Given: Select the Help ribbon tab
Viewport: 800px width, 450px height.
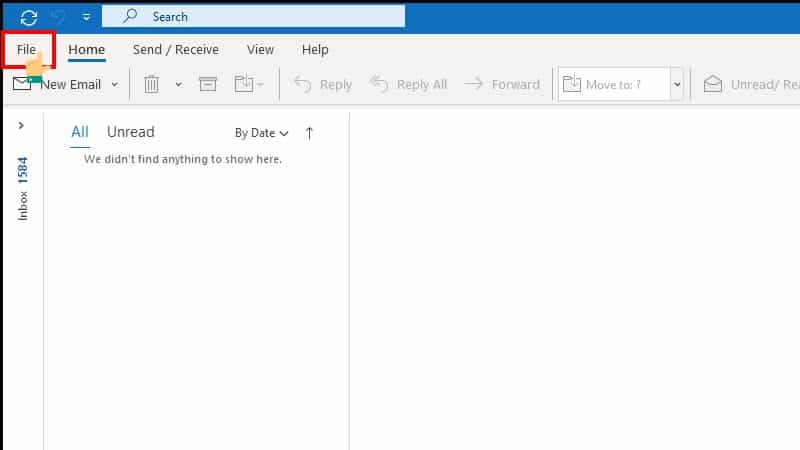Looking at the screenshot, I should [315, 49].
